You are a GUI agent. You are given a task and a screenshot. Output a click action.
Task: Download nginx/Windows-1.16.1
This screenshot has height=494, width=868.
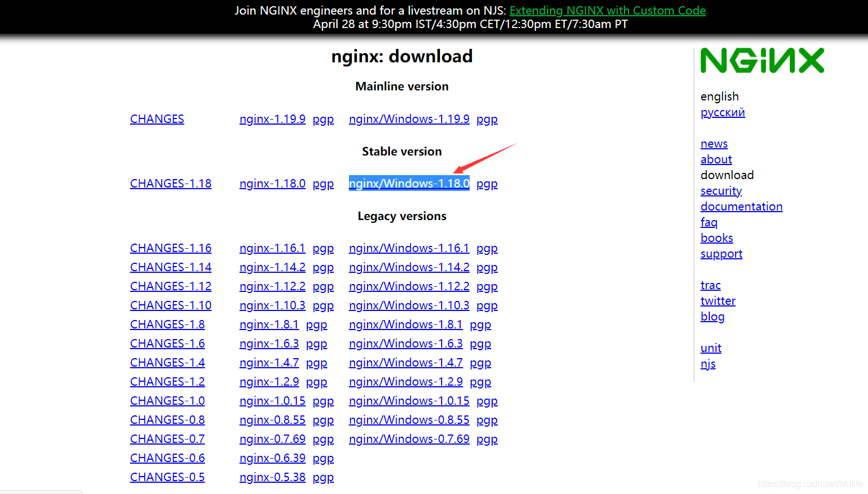pyautogui.click(x=409, y=248)
